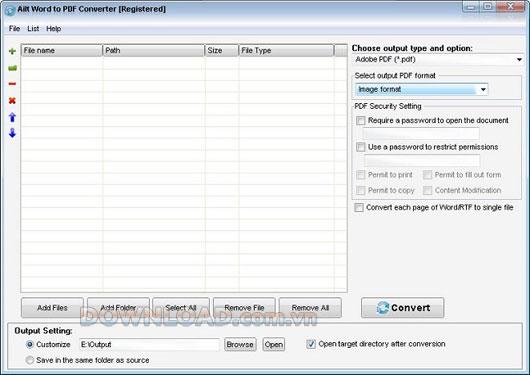The height and width of the screenshot is (375, 530).
Task: Toggle Content Modification checkbox
Action: (427, 190)
